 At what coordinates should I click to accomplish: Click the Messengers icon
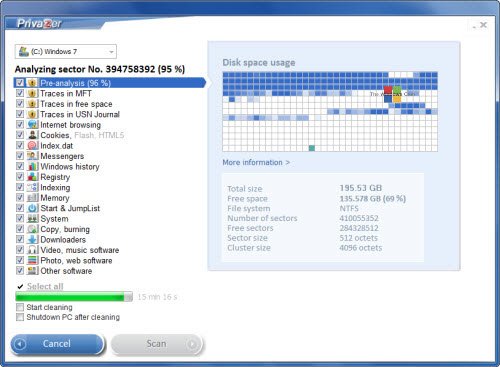tap(32, 156)
